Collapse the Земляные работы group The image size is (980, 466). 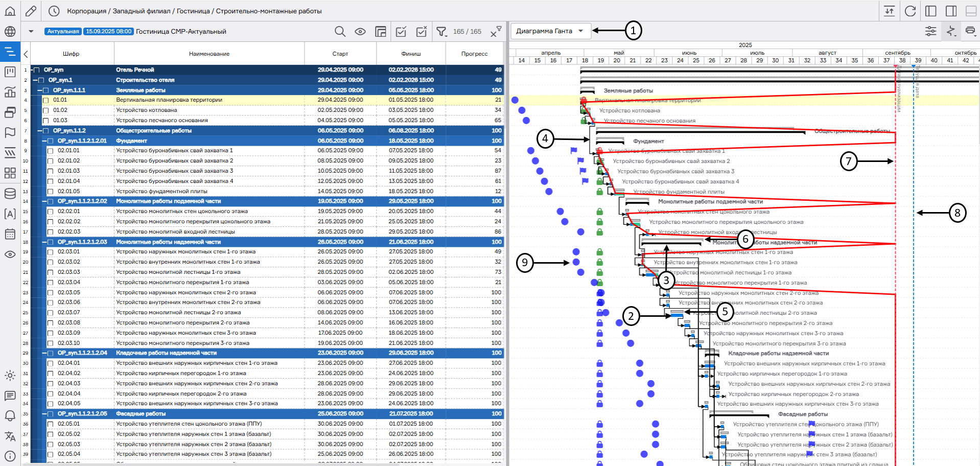(40, 90)
